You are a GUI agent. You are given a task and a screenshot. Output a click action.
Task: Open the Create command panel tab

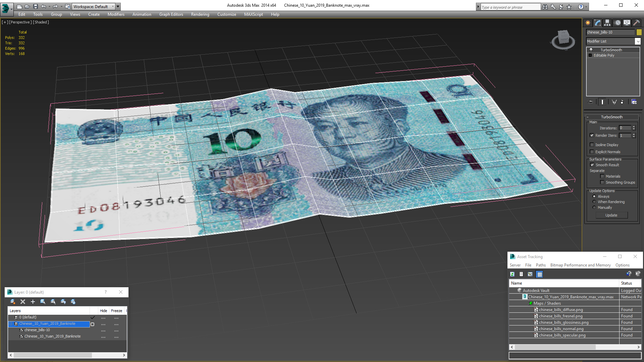point(588,23)
